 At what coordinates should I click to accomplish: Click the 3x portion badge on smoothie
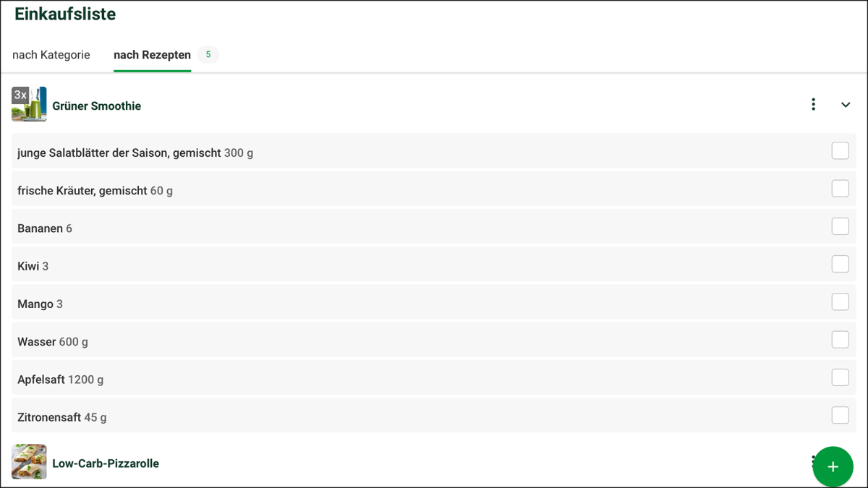pos(20,95)
